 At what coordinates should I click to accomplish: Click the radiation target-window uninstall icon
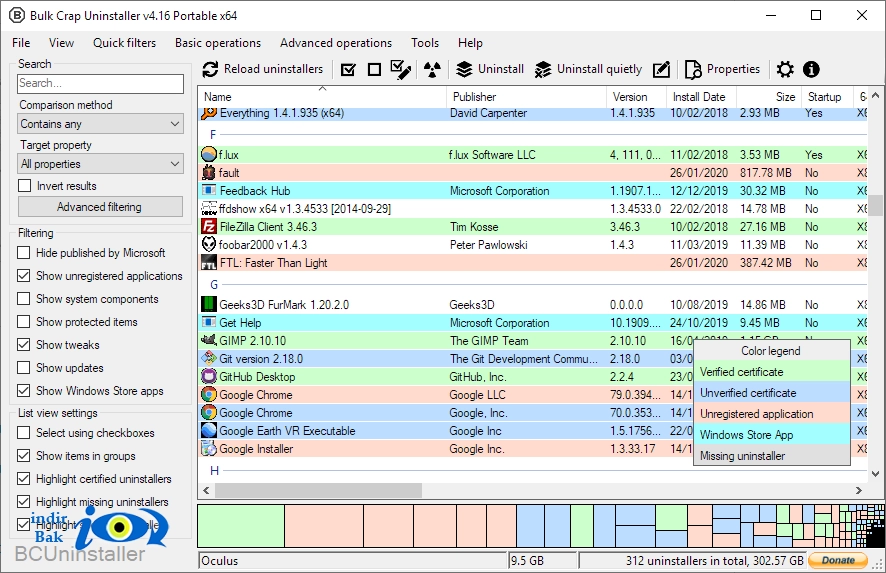coord(432,70)
